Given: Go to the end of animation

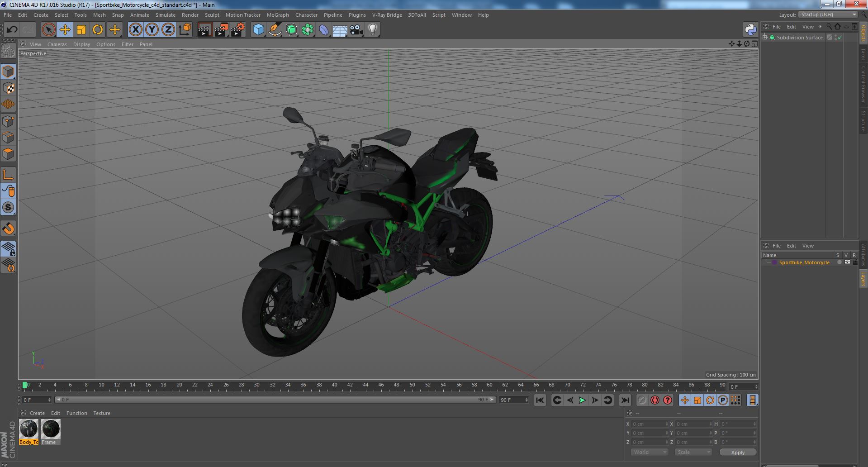Looking at the screenshot, I should tap(625, 400).
